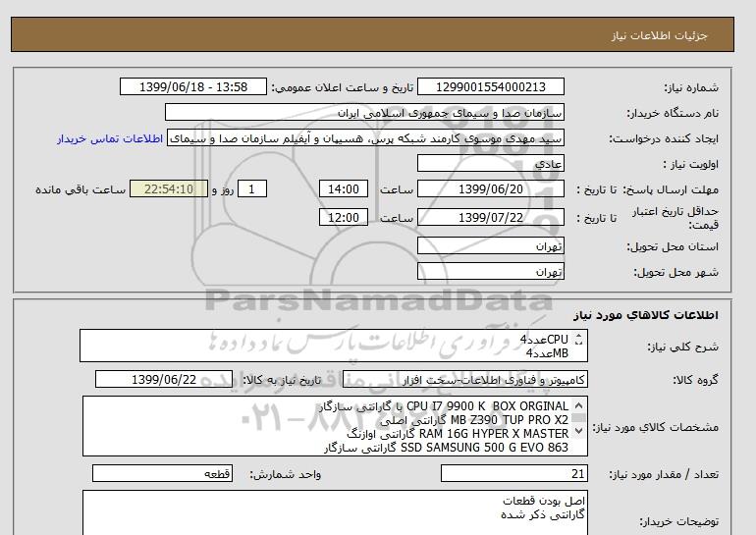Screen dimensions: 756x535
Task: Click the price validity date 1399/07/22
Action: pos(491,218)
